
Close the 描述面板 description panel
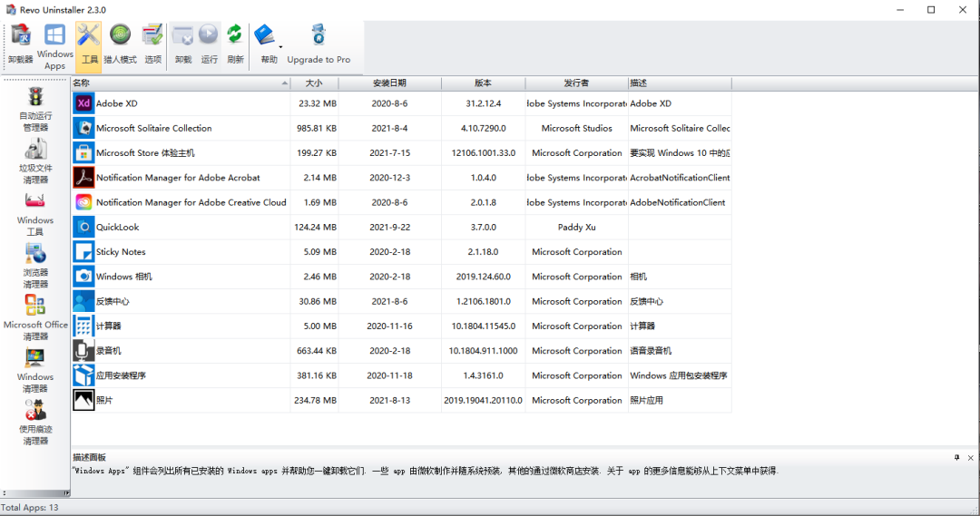971,458
